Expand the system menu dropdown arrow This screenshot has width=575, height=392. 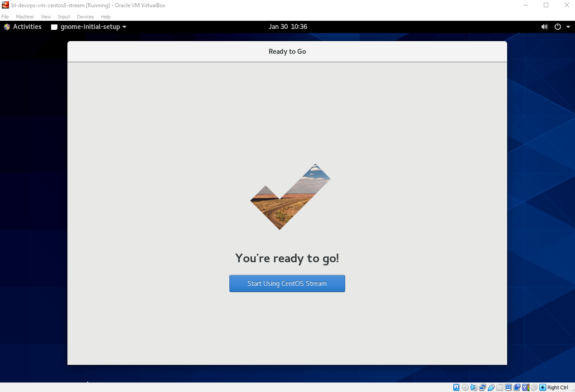[x=568, y=27]
